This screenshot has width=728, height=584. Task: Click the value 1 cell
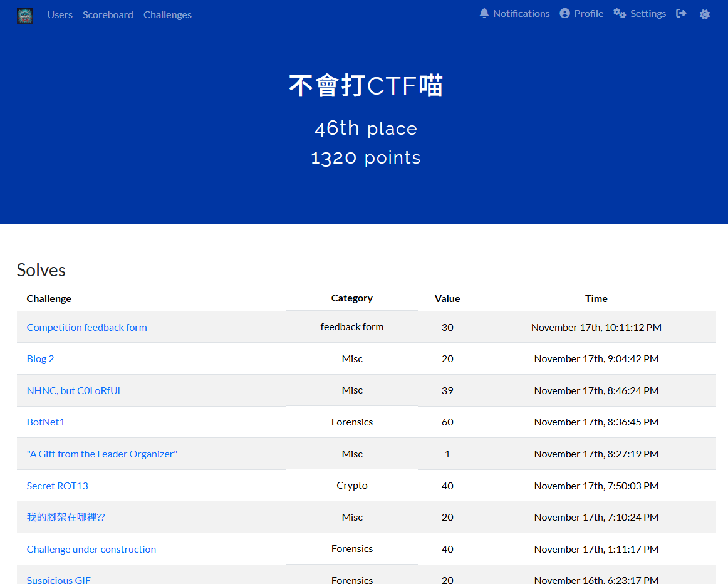(x=447, y=454)
